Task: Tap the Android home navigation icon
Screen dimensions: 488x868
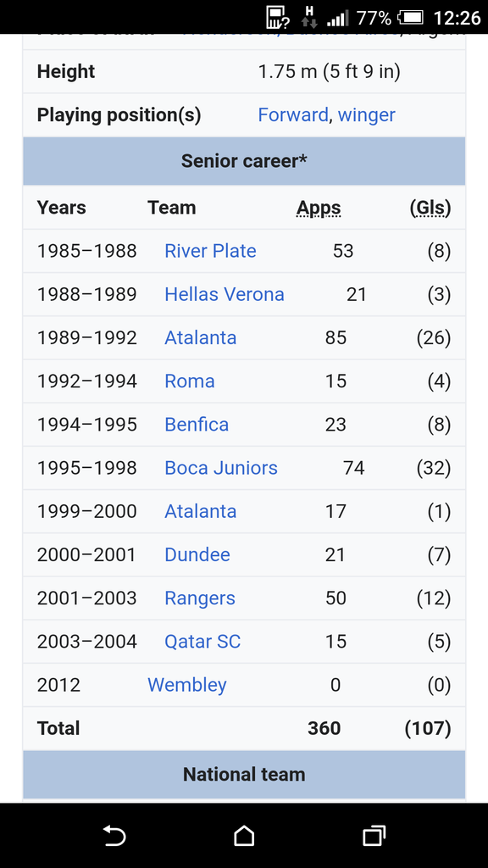Action: point(244,835)
